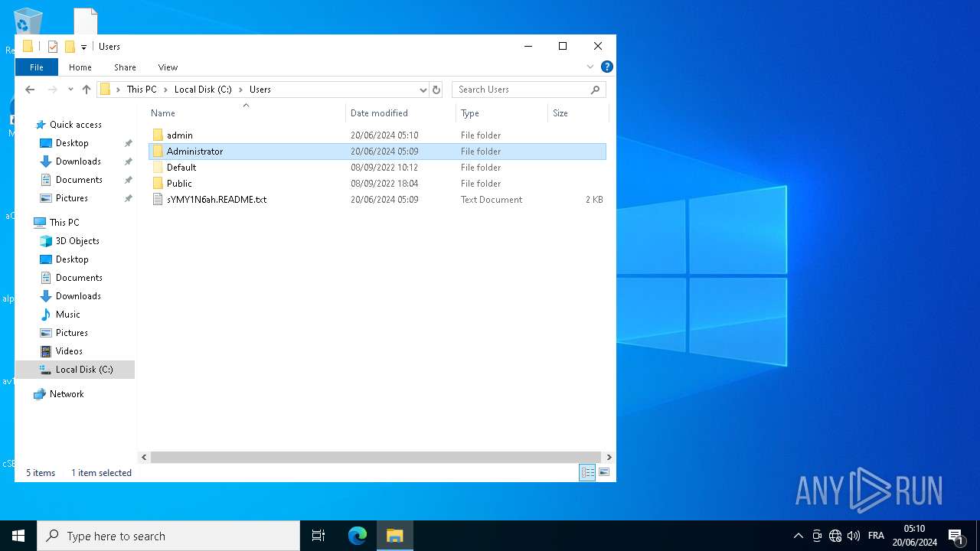
Task: Open Pictures under Quick access
Action: pos(72,198)
